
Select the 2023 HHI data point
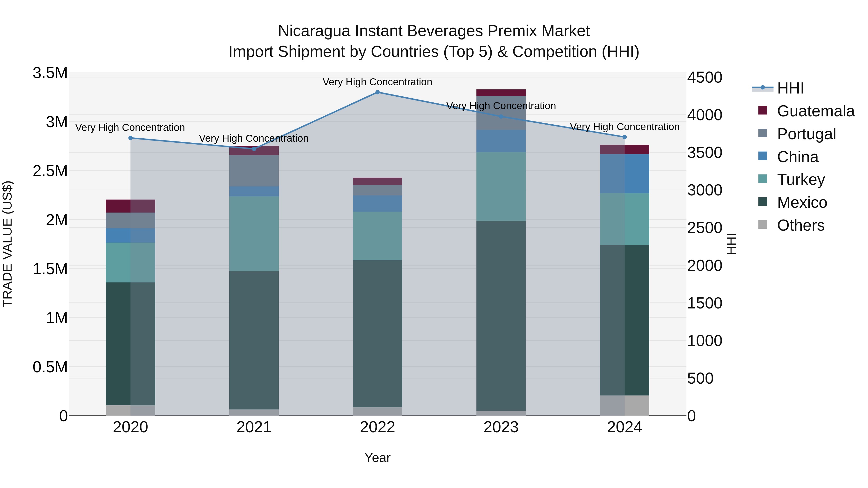click(501, 117)
